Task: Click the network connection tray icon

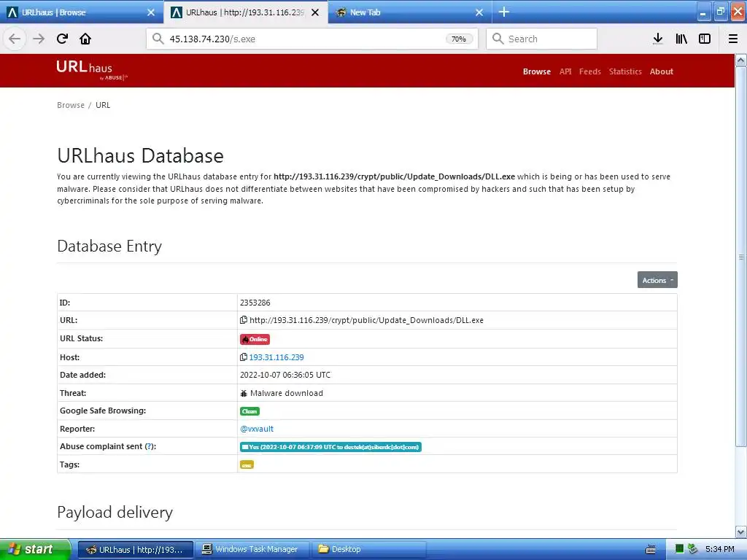Action: tap(693, 549)
